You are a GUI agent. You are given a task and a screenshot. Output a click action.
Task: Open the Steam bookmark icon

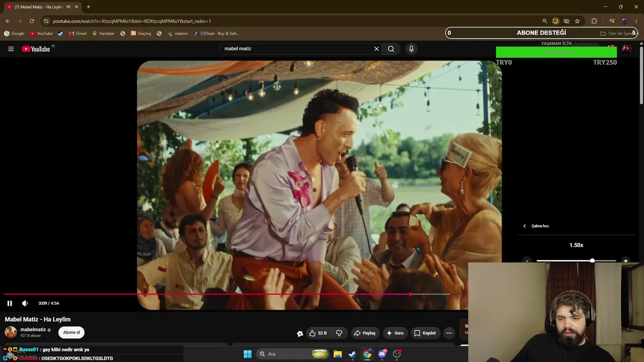point(60,34)
